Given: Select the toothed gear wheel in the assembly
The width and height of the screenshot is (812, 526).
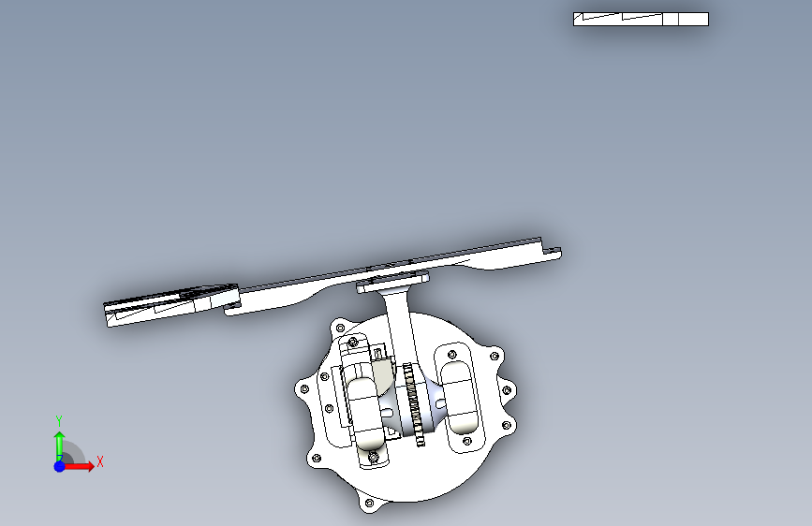Looking at the screenshot, I should click(x=414, y=403).
